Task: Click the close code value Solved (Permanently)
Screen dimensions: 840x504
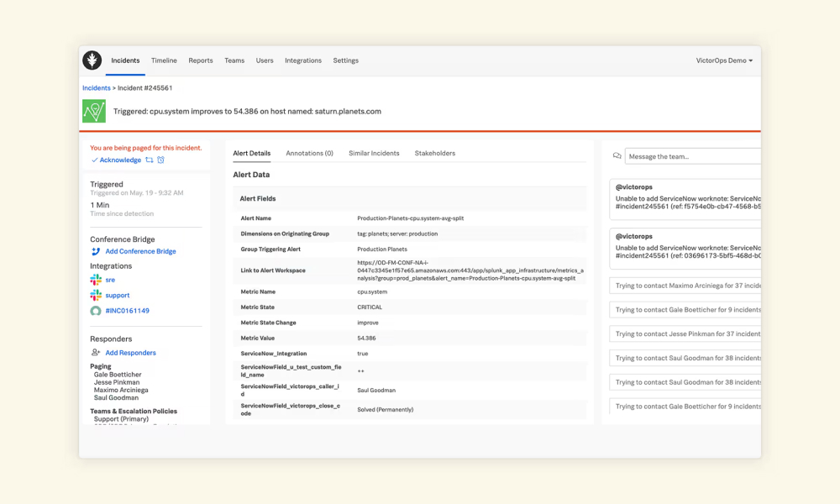Action: (x=386, y=410)
